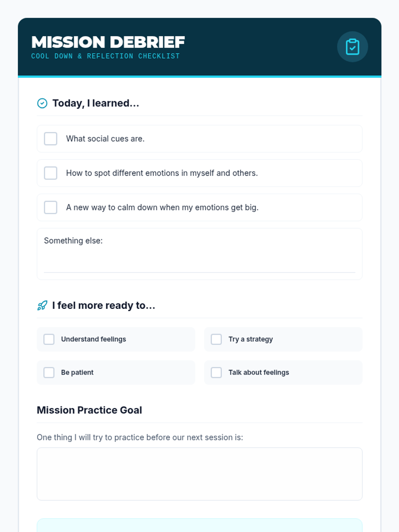Check the 'What social cues are' box

[51, 139]
